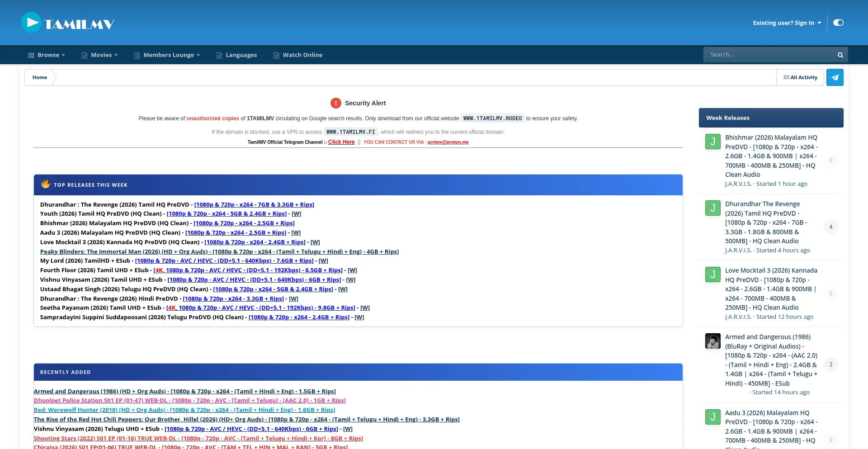Click J avatar beside Dhurandhar The Revenge release
Screen dimensions: 868x449
[713, 208]
